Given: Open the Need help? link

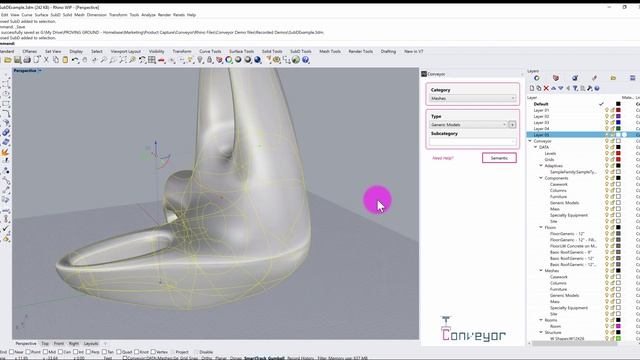Looking at the screenshot, I should pyautogui.click(x=443, y=158).
